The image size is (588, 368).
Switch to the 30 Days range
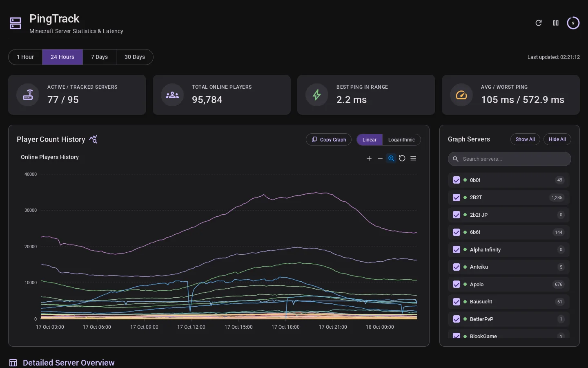[x=135, y=57]
